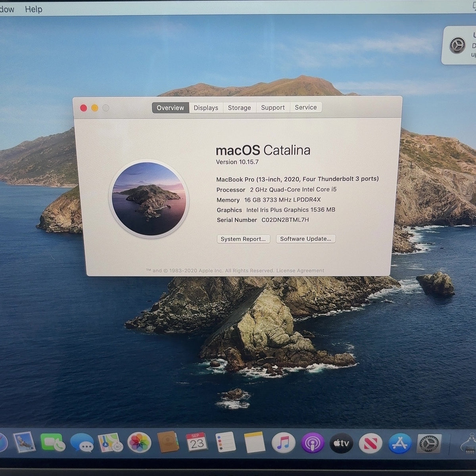Screen dimensions: 476x476
Task: Open Podcasts from the Dock
Action: (x=313, y=443)
